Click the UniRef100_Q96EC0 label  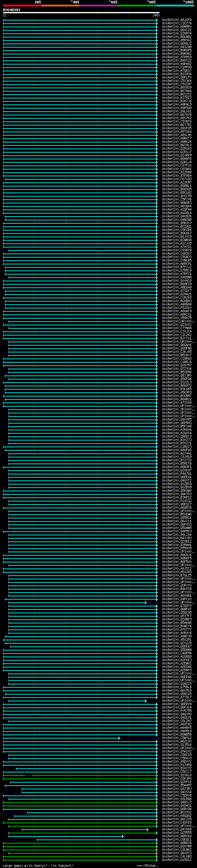[176, 437]
